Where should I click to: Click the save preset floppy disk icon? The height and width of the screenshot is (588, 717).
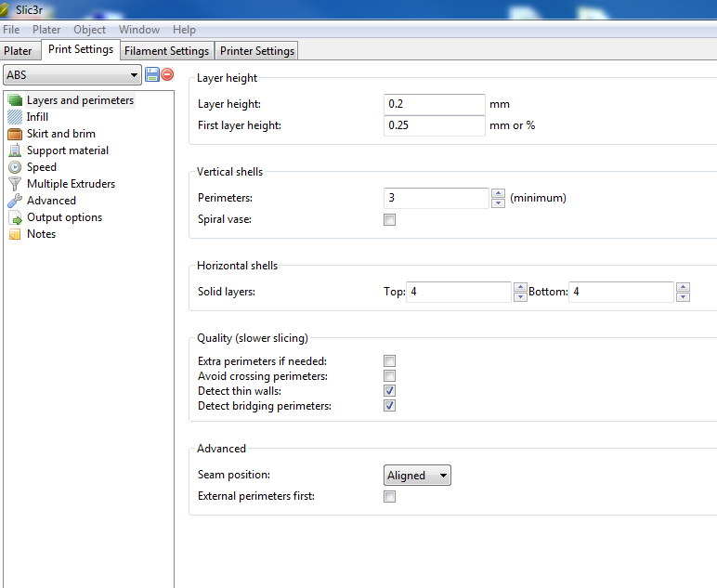[x=151, y=74]
